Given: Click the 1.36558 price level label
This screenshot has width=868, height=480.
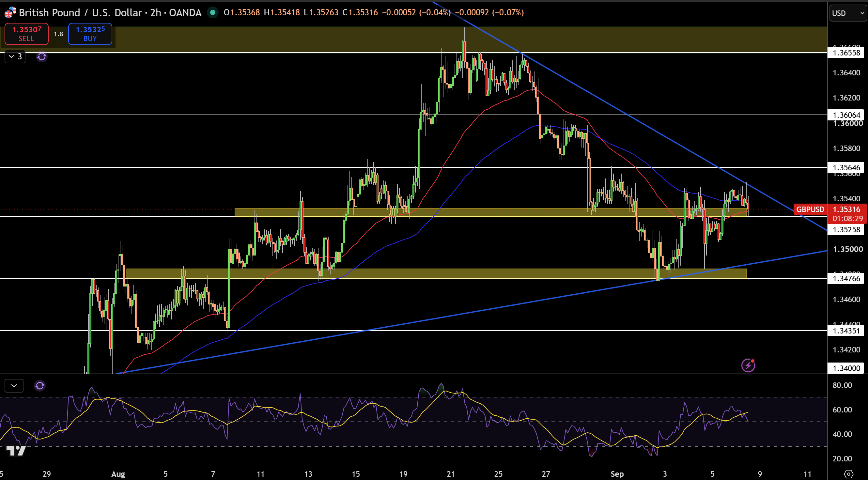Looking at the screenshot, I should click(846, 53).
